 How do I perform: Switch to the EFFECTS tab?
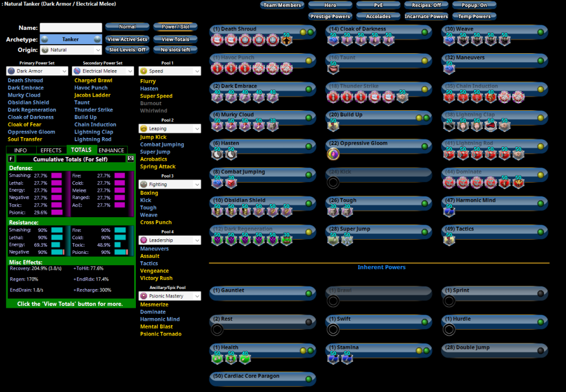pos(51,150)
